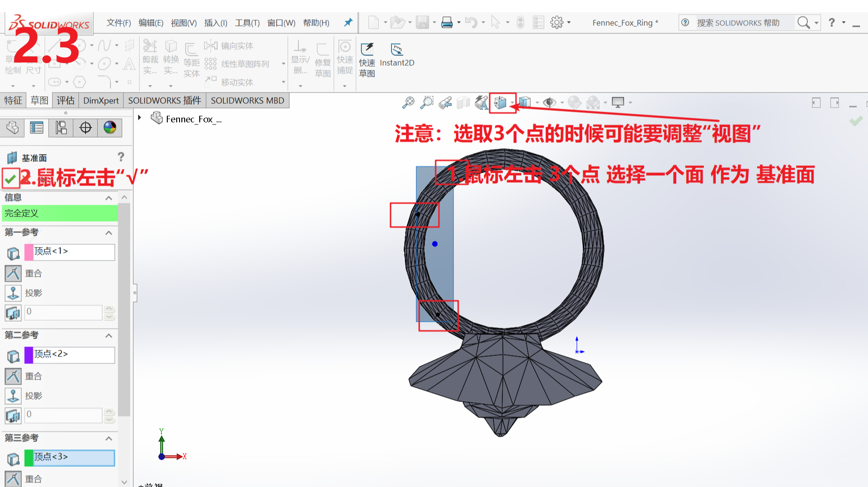Screen dimensions: 868x487
Task: Click the View Orientation cube icon
Action: [501, 102]
